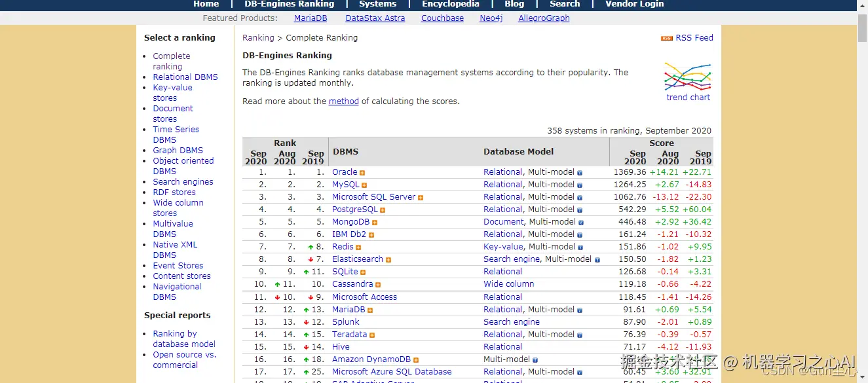The width and height of the screenshot is (868, 383).
Task: Open DB-Engines Ranking in top navigation
Action: (289, 4)
